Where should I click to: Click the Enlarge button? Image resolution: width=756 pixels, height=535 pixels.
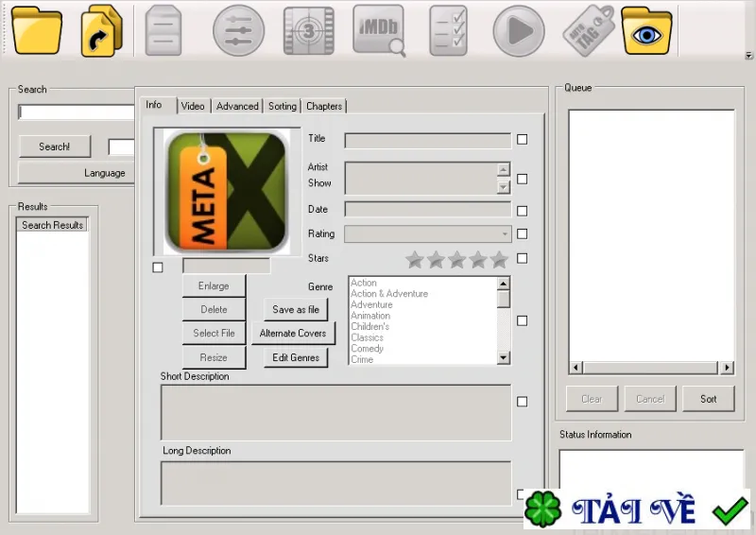pos(214,286)
